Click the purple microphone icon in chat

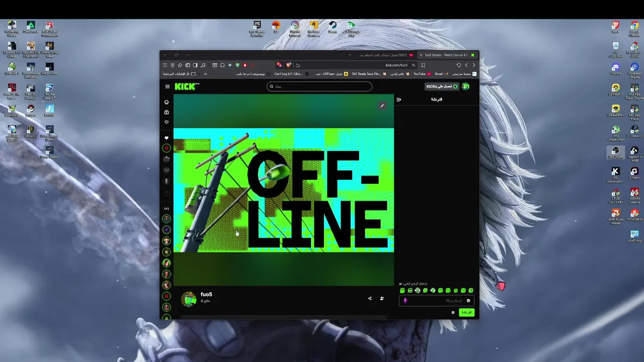point(406,301)
